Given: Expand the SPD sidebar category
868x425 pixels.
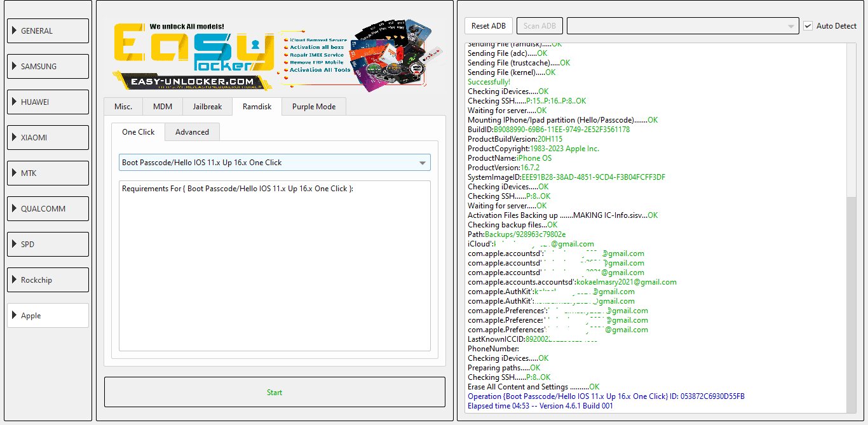Looking at the screenshot, I should pyautogui.click(x=48, y=244).
